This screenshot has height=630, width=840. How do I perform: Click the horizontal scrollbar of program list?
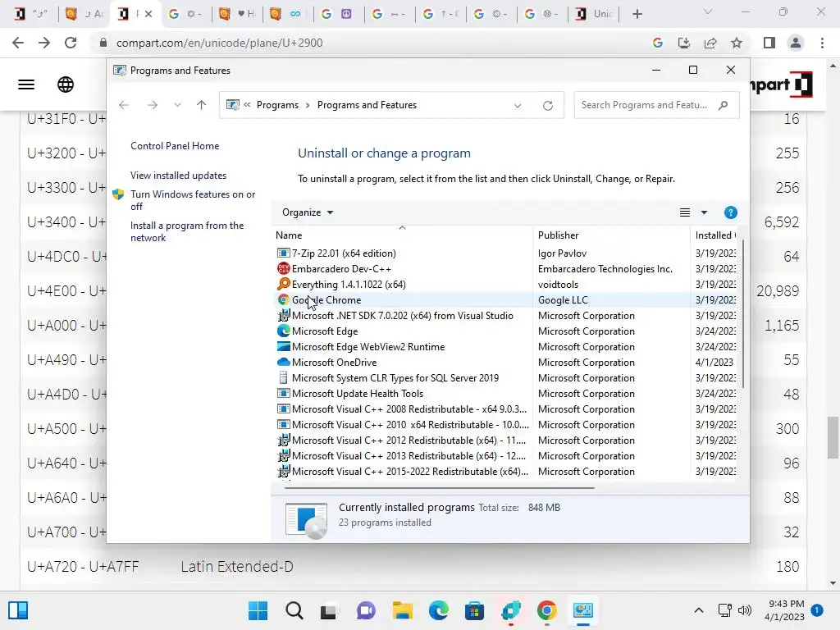[440, 488]
